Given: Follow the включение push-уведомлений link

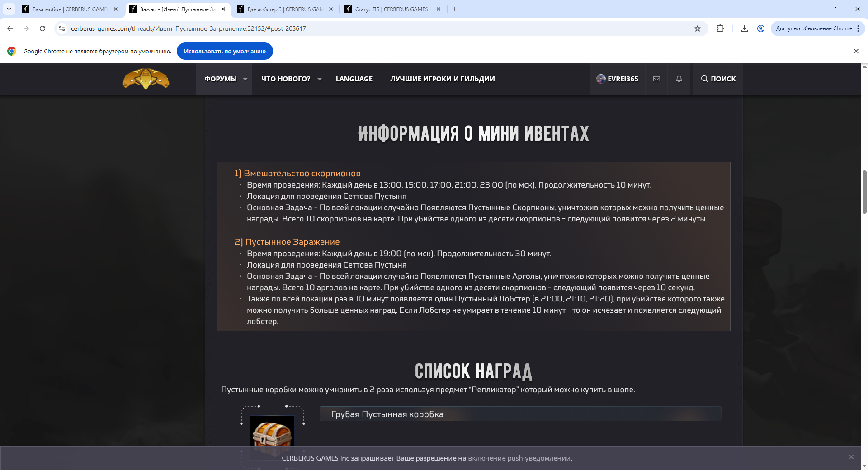Looking at the screenshot, I should [519, 458].
